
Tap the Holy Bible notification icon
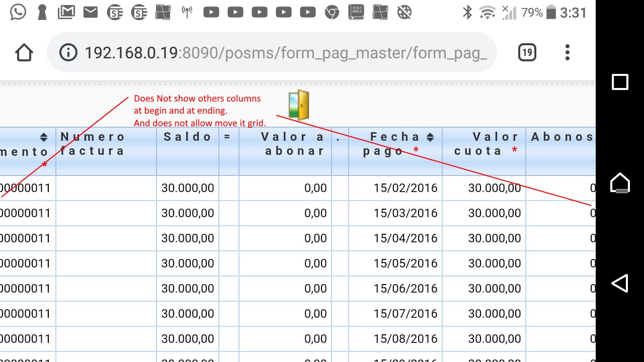tap(356, 12)
